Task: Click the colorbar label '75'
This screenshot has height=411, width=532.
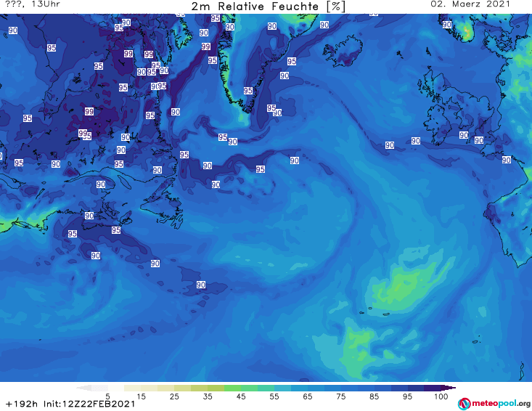Action: [x=340, y=396]
